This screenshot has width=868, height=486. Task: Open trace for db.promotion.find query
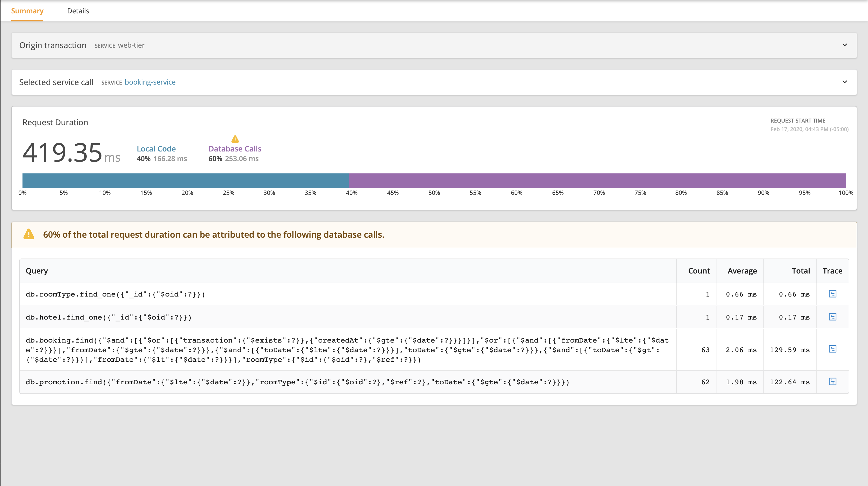(x=833, y=382)
